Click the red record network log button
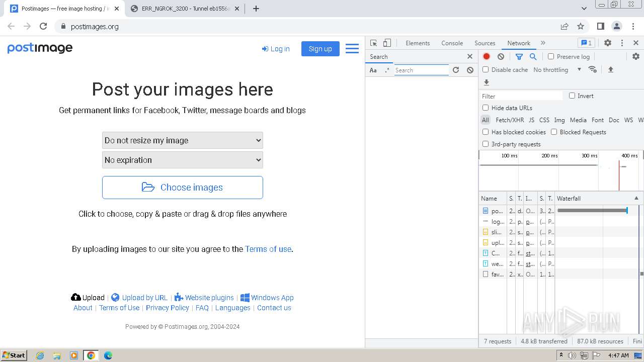The image size is (644, 362). point(487,57)
